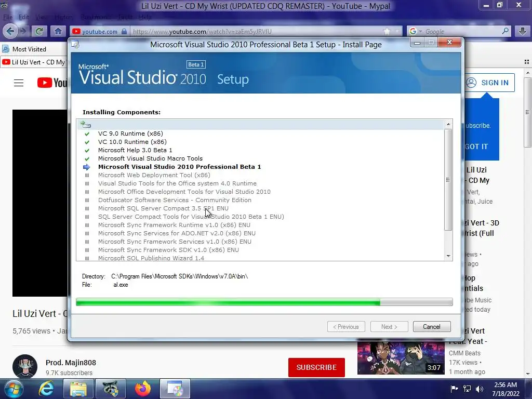Open the File menu in Mypal
The height and width of the screenshot is (399, 532).
click(x=7, y=17)
